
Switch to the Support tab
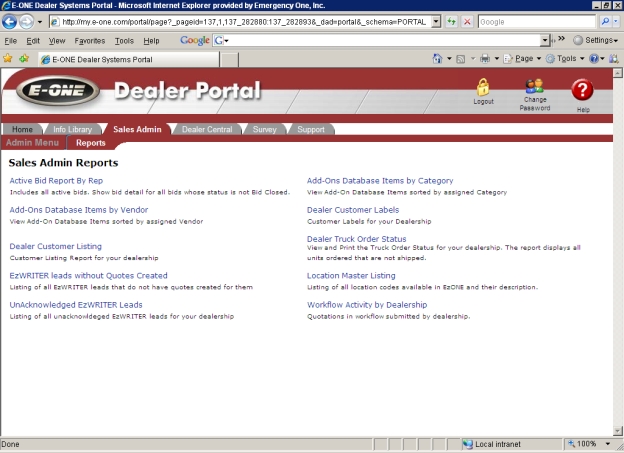point(311,129)
